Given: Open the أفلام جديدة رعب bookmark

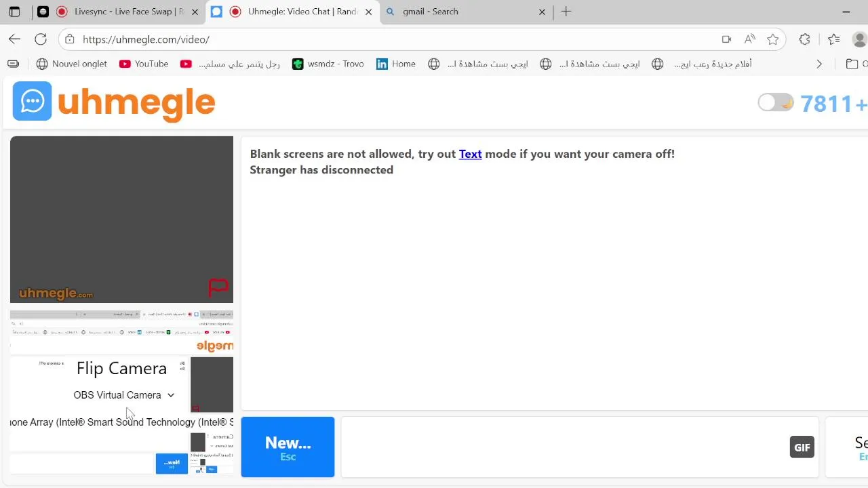Looking at the screenshot, I should [702, 64].
